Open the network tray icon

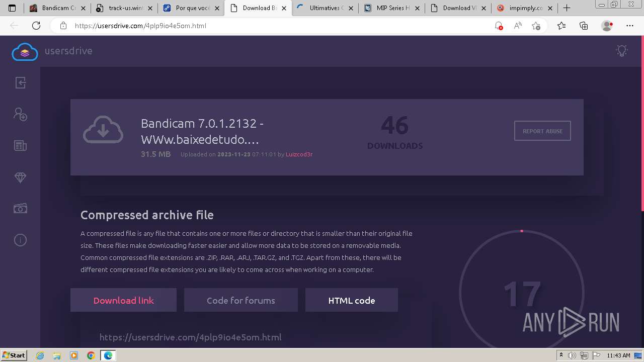pos(584,355)
